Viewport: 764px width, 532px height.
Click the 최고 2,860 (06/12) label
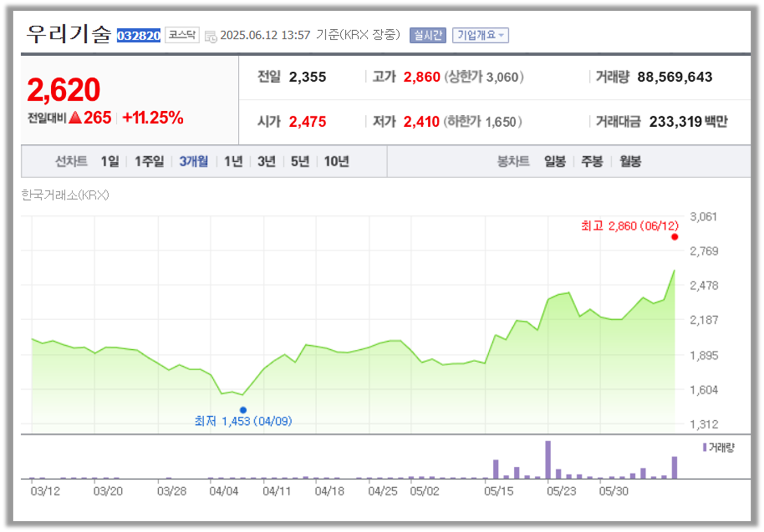click(x=630, y=226)
